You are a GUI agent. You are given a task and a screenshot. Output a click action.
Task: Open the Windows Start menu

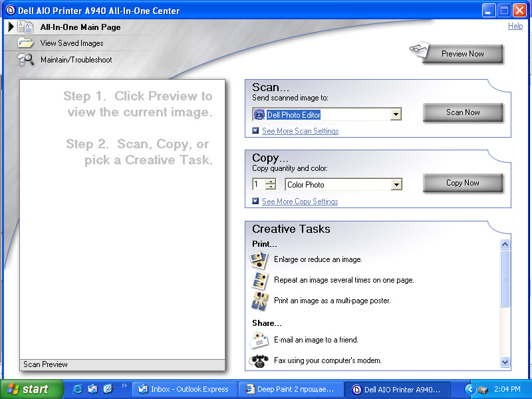coord(31,389)
